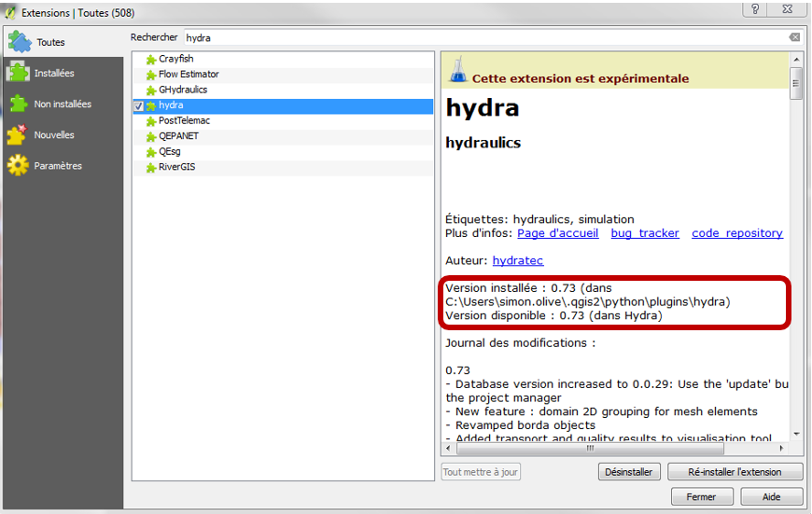Click the Aide button
This screenshot has height=514, width=812.
point(771,497)
